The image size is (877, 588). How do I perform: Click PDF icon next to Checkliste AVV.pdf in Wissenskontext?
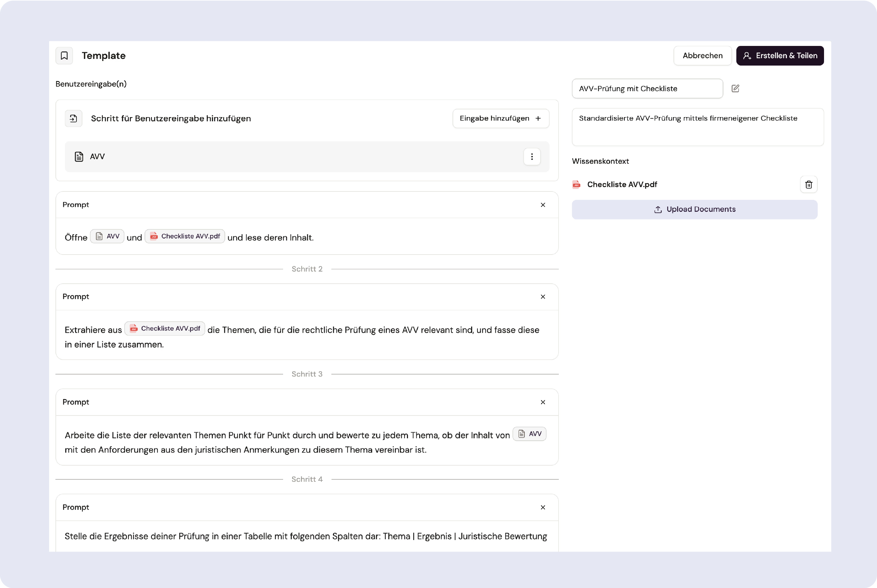point(576,184)
